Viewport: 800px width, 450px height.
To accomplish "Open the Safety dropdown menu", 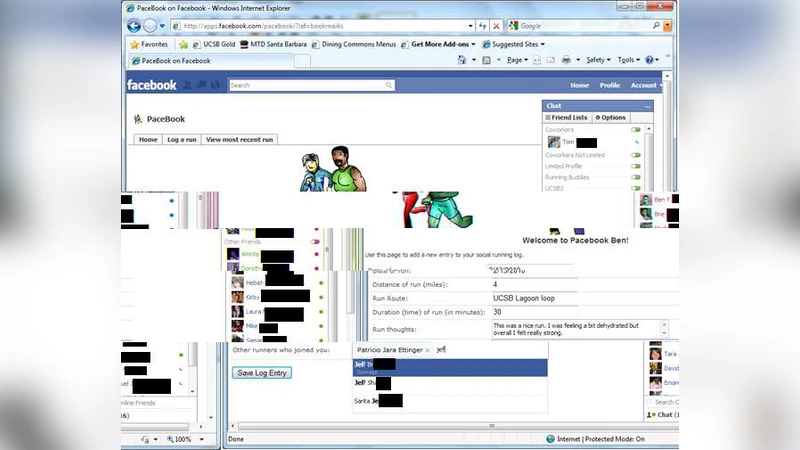I will click(599, 60).
